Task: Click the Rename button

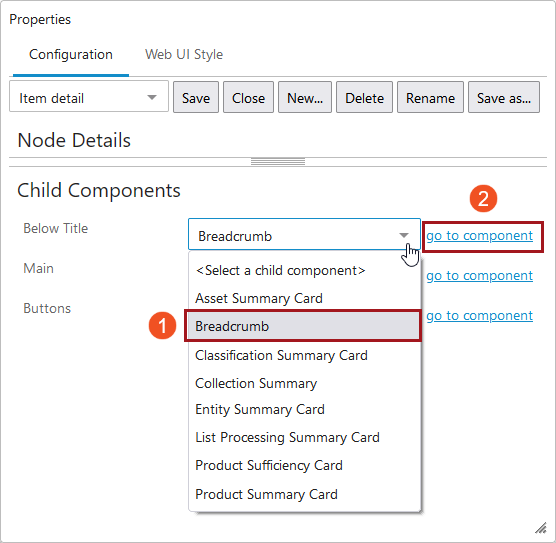Action: pos(430,98)
